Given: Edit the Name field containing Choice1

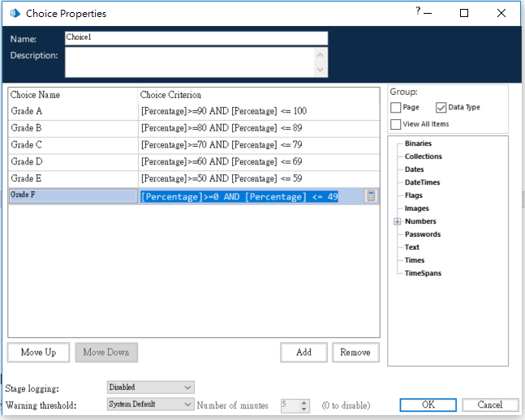Looking at the screenshot, I should [196, 37].
